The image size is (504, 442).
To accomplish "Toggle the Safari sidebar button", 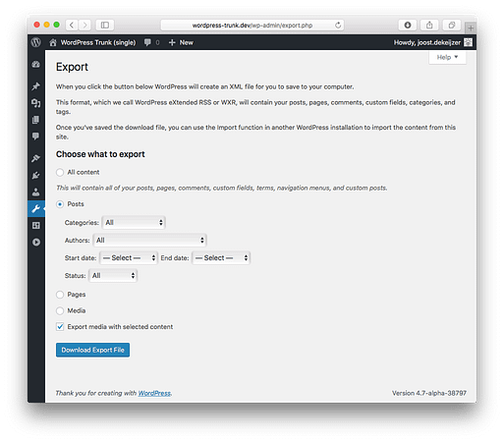I will 105,25.
